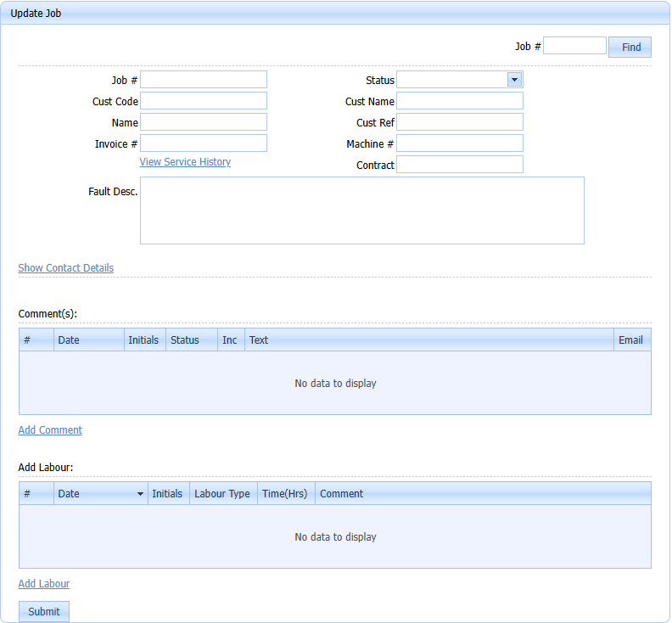Image resolution: width=672 pixels, height=623 pixels.
Task: Click into the Cust Code field
Action: click(203, 101)
